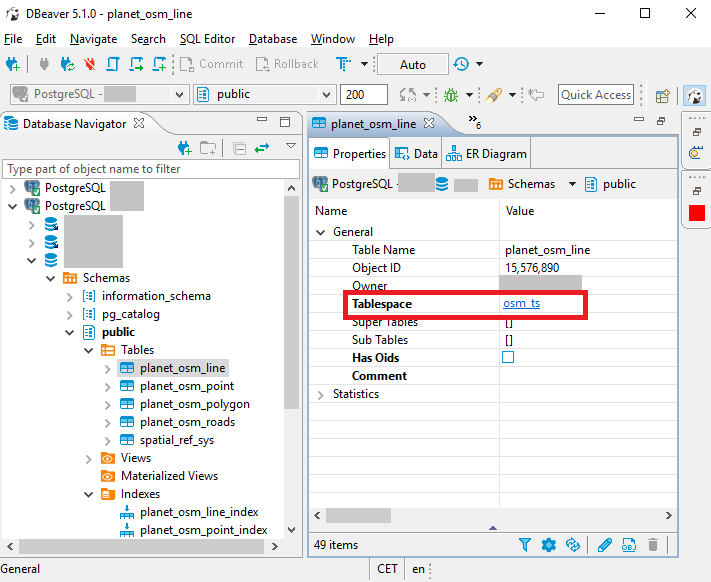The height and width of the screenshot is (582, 711).
Task: Collapse the Schemas tree node
Action: (50, 278)
